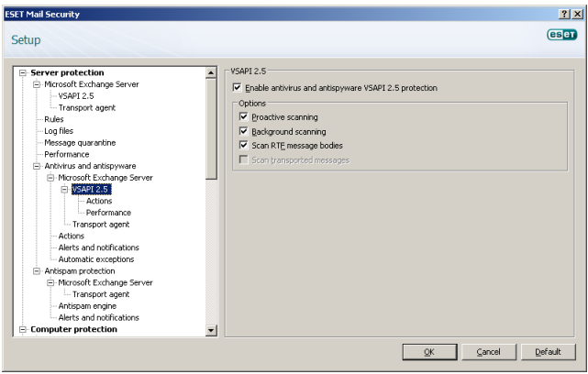Select Server protection in the tree

click(67, 72)
